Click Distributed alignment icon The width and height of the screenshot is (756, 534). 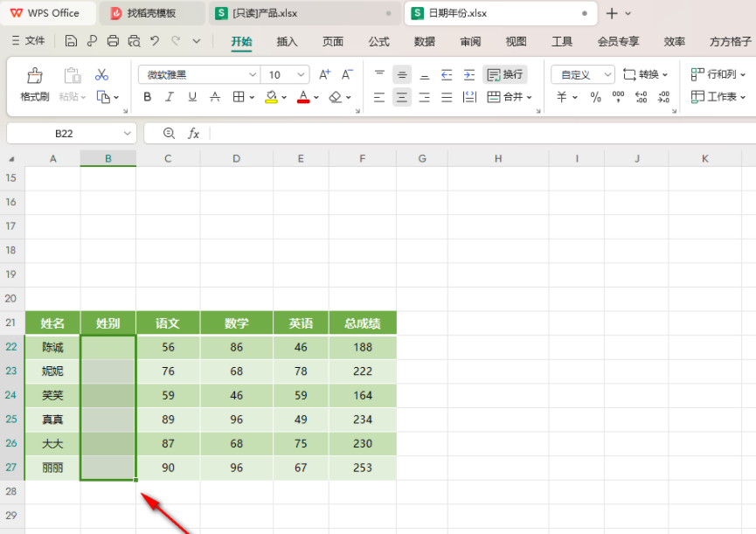click(469, 97)
